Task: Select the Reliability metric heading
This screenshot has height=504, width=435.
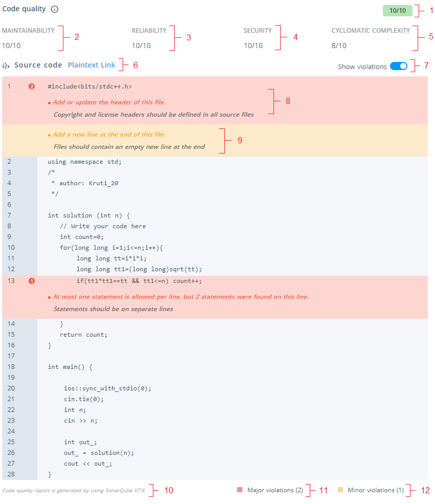Action: coord(149,31)
